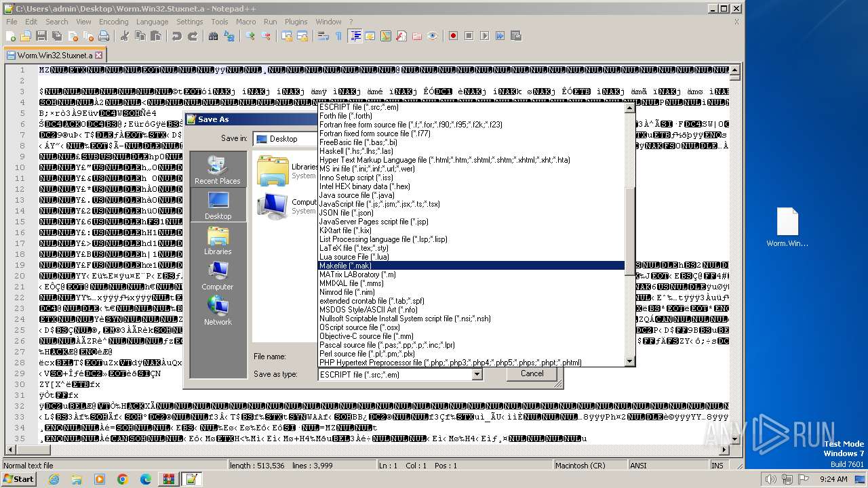Click the Run Macro Multiple Times icon
Image resolution: width=868 pixels, height=488 pixels.
pos(500,36)
